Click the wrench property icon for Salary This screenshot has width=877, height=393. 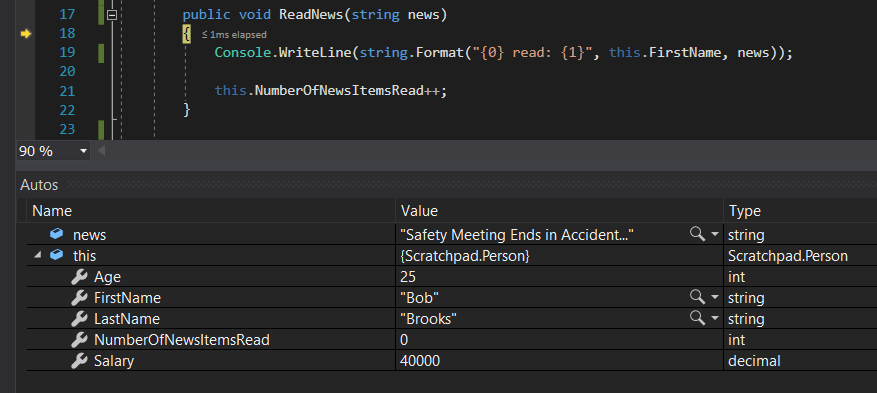[x=79, y=361]
